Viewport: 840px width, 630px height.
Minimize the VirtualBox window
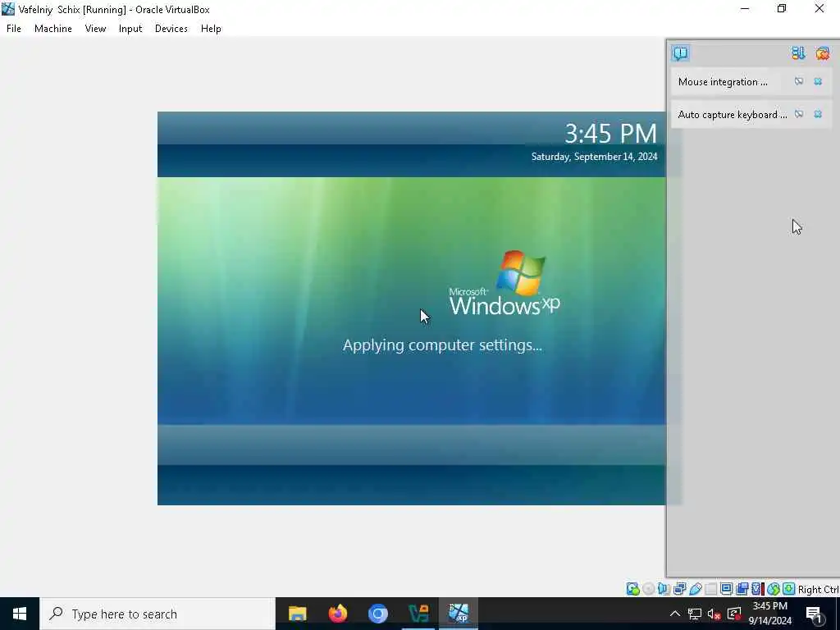pyautogui.click(x=745, y=8)
